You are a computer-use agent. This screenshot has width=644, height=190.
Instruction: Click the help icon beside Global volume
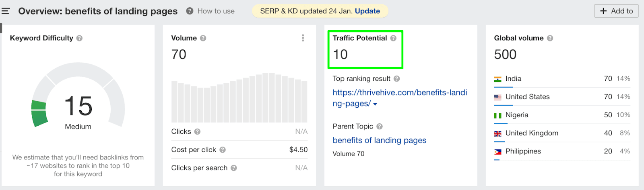click(x=550, y=38)
